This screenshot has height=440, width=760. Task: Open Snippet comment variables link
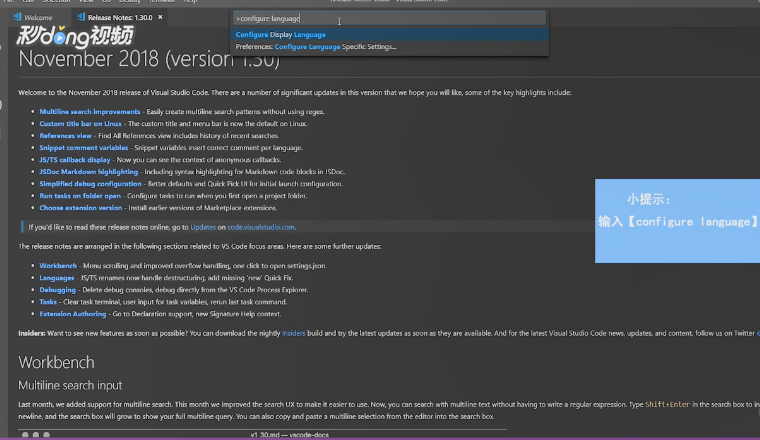click(83, 147)
